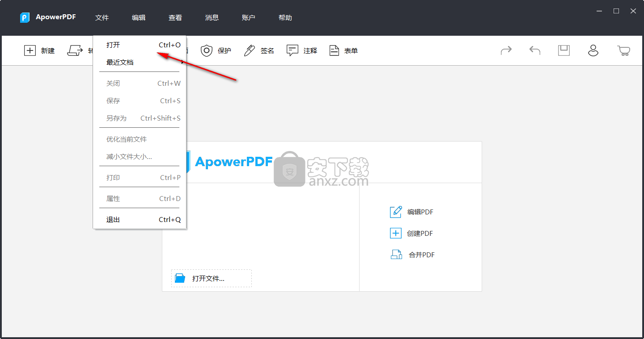Open the user account profile icon

593,50
